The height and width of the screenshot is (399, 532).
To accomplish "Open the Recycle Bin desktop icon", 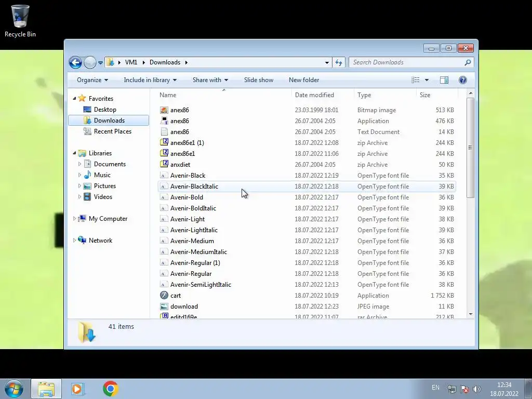I will pos(20,21).
